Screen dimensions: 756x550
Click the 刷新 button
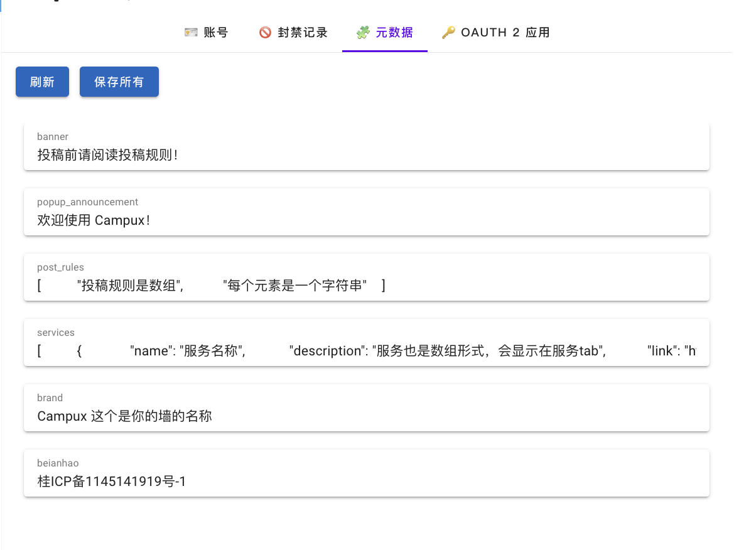42,82
